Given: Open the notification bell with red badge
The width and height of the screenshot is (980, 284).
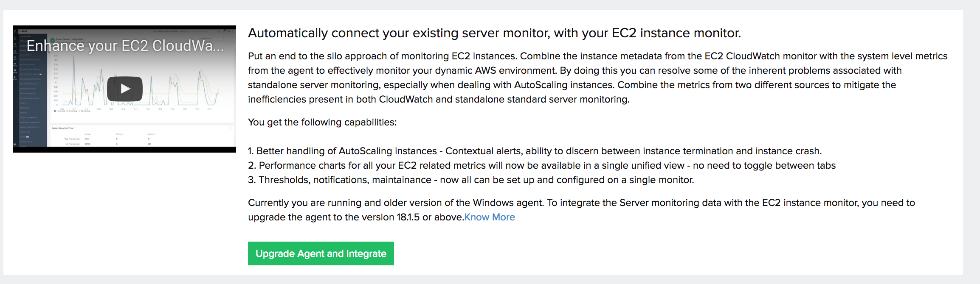Looking at the screenshot, I should (x=225, y=31).
